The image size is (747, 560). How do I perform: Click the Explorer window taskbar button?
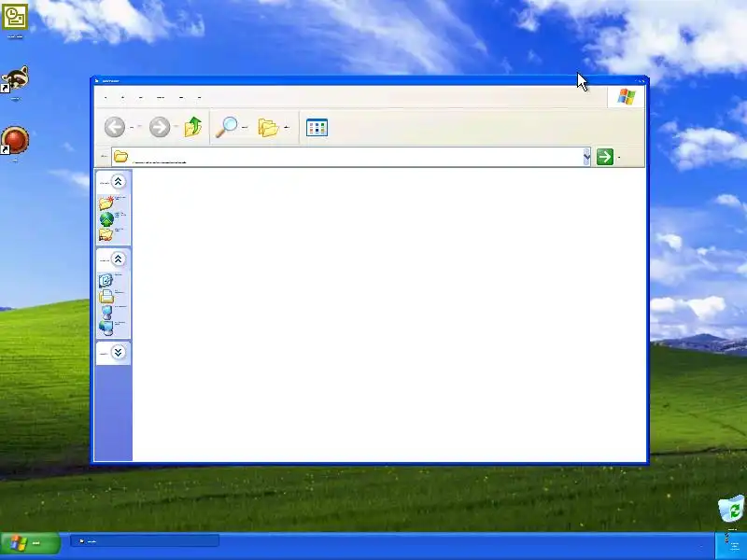pos(145,541)
